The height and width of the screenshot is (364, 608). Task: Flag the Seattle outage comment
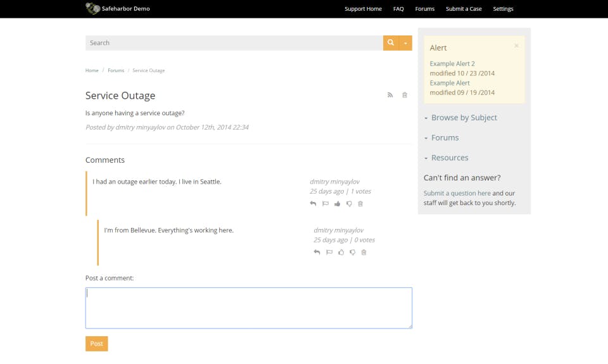[326, 204]
